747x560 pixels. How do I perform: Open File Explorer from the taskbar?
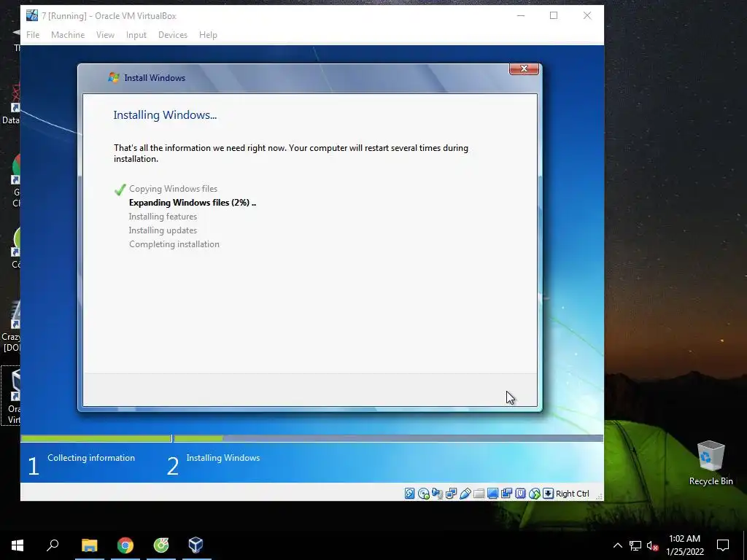(x=89, y=545)
